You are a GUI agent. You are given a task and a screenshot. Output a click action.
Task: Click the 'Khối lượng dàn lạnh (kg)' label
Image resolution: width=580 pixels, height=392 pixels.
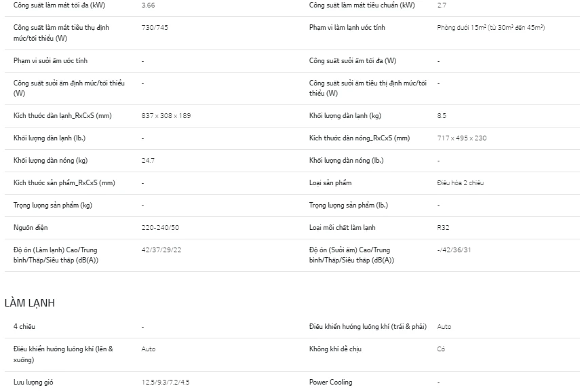coord(345,116)
